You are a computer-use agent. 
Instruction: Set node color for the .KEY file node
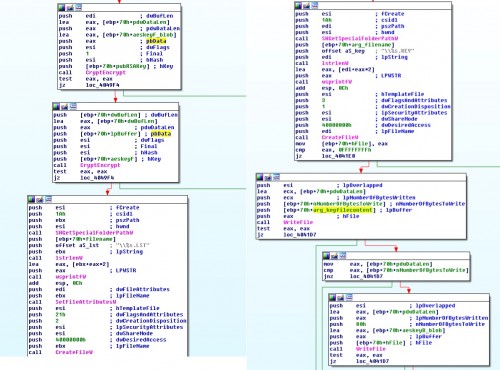pos(298,6)
